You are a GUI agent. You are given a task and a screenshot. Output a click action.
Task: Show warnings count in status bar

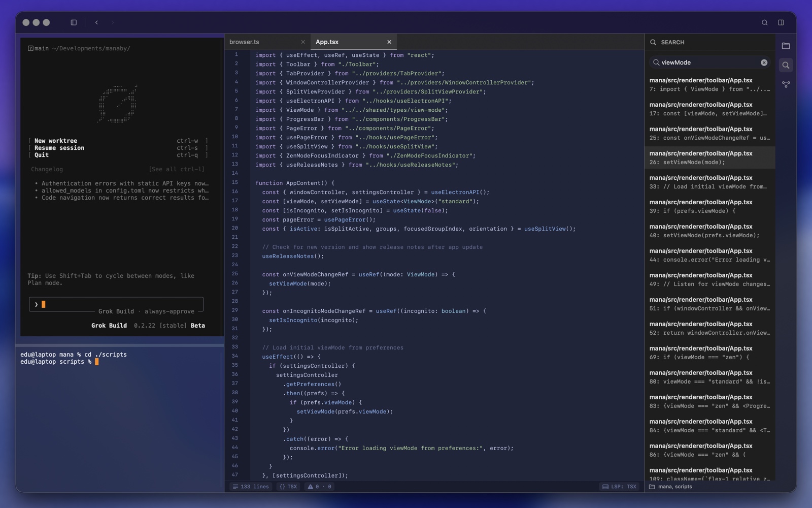coord(320,487)
